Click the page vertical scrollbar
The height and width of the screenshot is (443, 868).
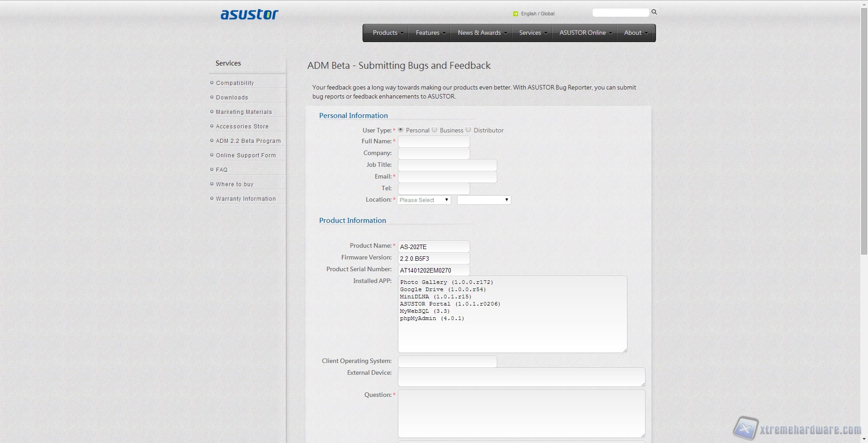[864, 136]
